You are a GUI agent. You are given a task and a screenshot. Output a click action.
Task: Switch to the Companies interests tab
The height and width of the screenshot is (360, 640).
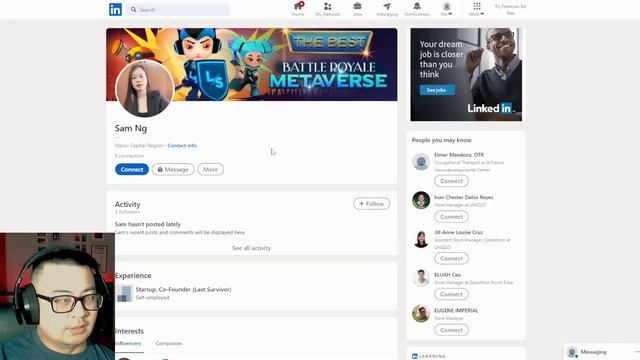tap(169, 344)
